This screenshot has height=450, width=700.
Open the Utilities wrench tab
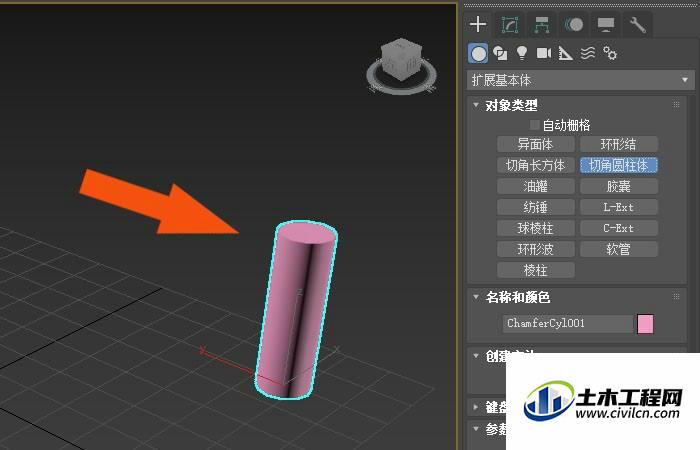point(638,25)
